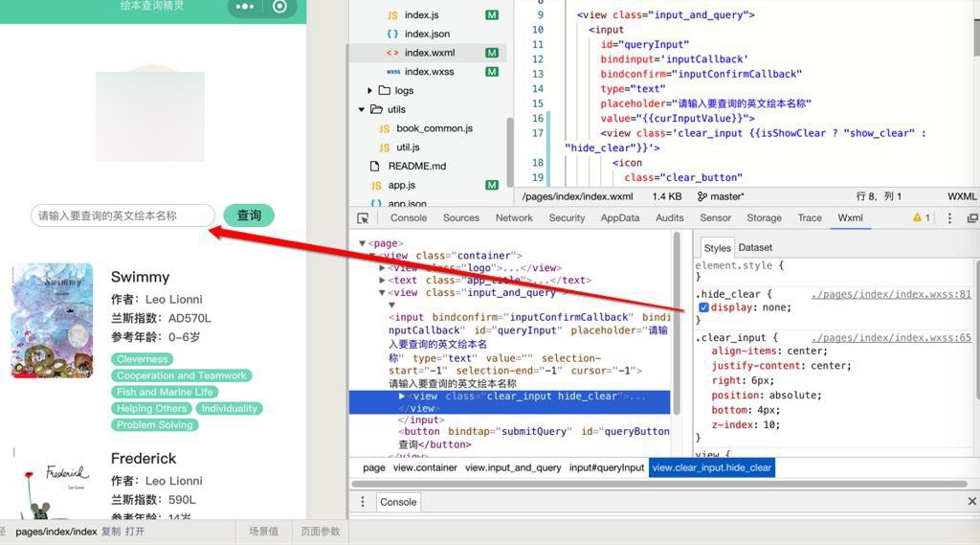Select view.input_and_query breadcrumb

point(513,467)
